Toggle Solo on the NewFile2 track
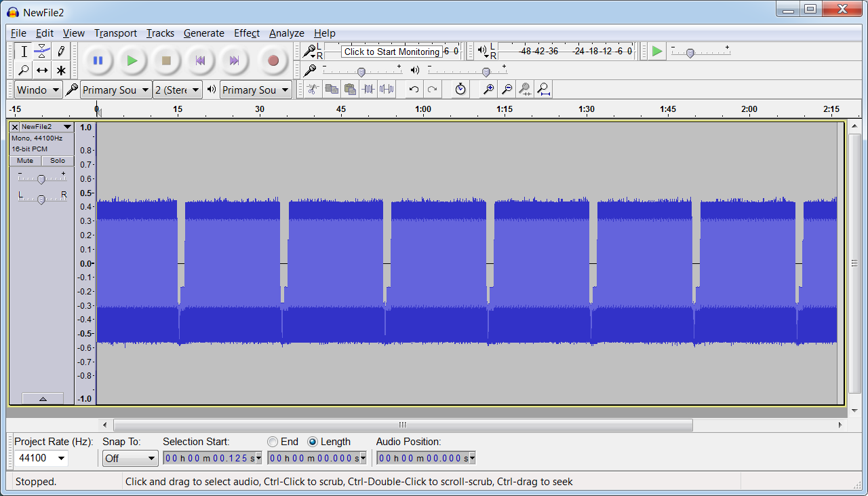Image resolution: width=868 pixels, height=496 pixels. (x=58, y=161)
